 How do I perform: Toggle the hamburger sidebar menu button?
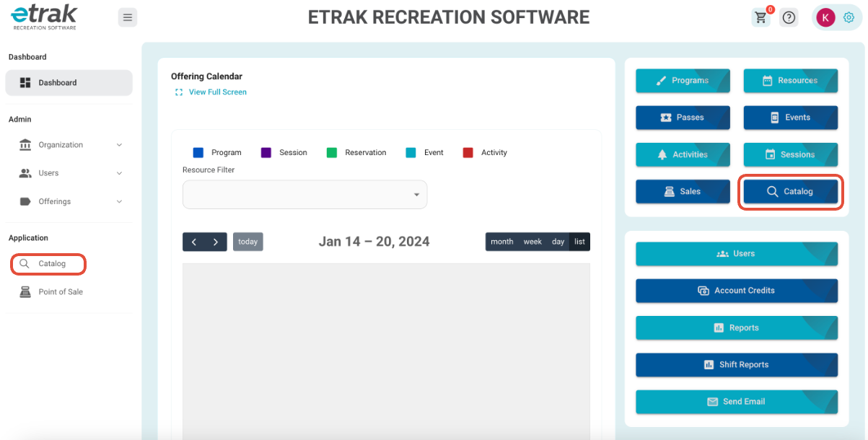coord(128,17)
